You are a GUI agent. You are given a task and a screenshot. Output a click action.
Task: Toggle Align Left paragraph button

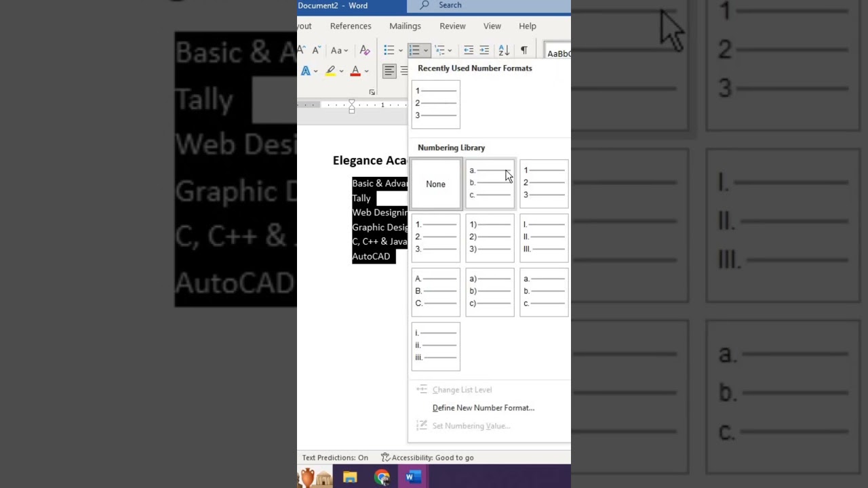click(389, 70)
